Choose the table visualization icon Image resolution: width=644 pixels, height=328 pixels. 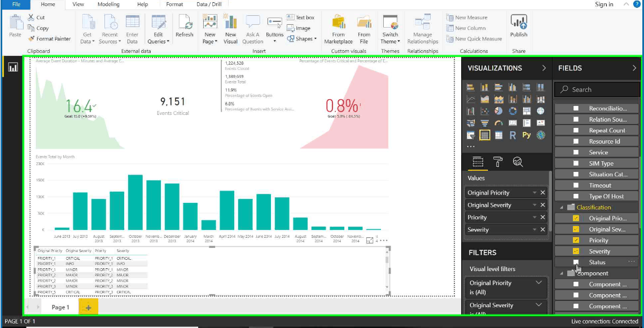coord(485,135)
